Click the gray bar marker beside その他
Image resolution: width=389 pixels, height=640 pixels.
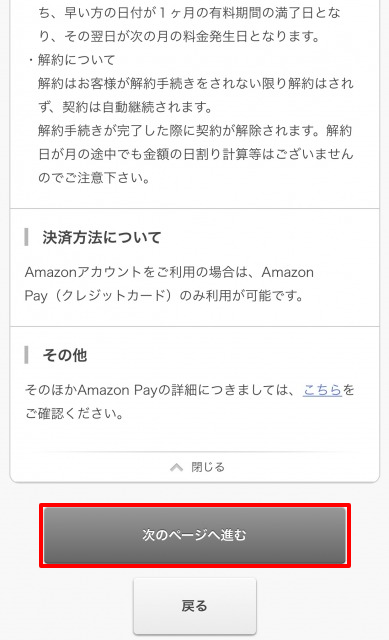[27, 355]
